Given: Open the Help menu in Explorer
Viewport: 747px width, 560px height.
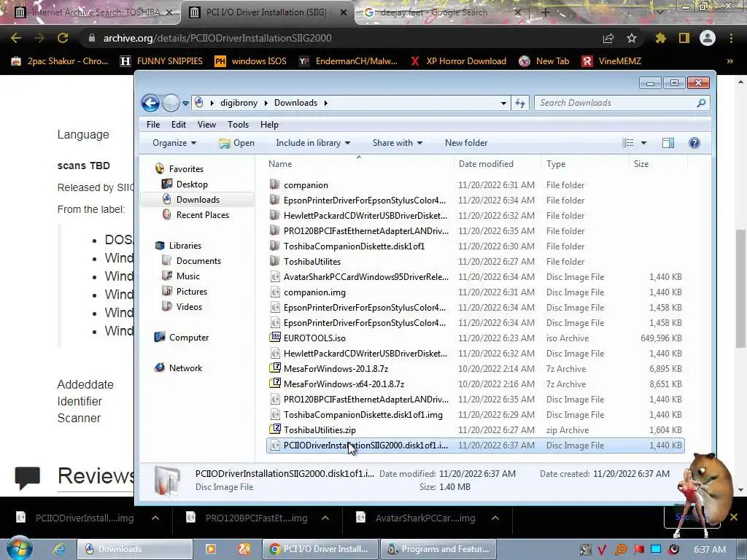Looking at the screenshot, I should [269, 125].
